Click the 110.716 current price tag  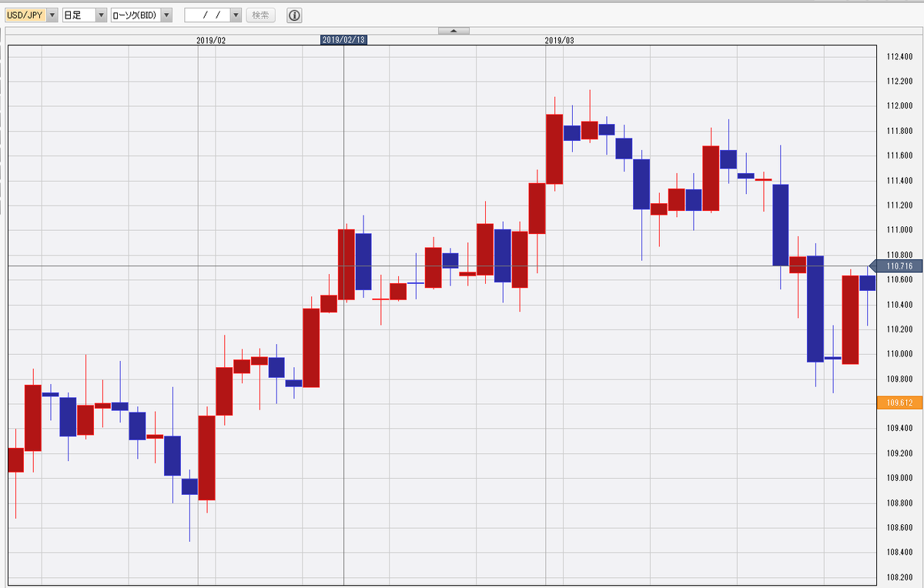(898, 266)
